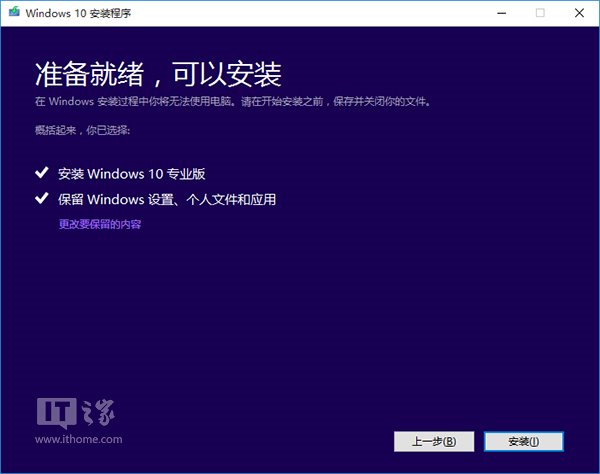Click the checkmark beside 保留 Windows 设置

[41, 199]
